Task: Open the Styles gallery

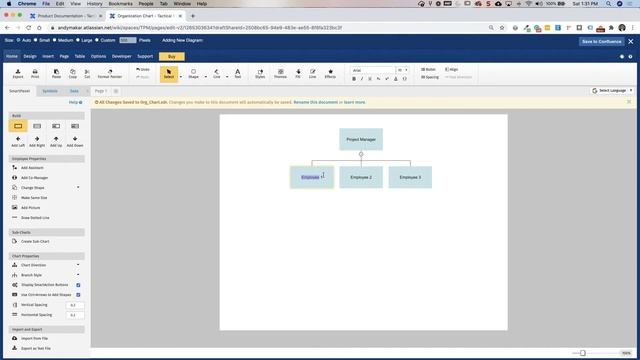Action: click(x=260, y=73)
